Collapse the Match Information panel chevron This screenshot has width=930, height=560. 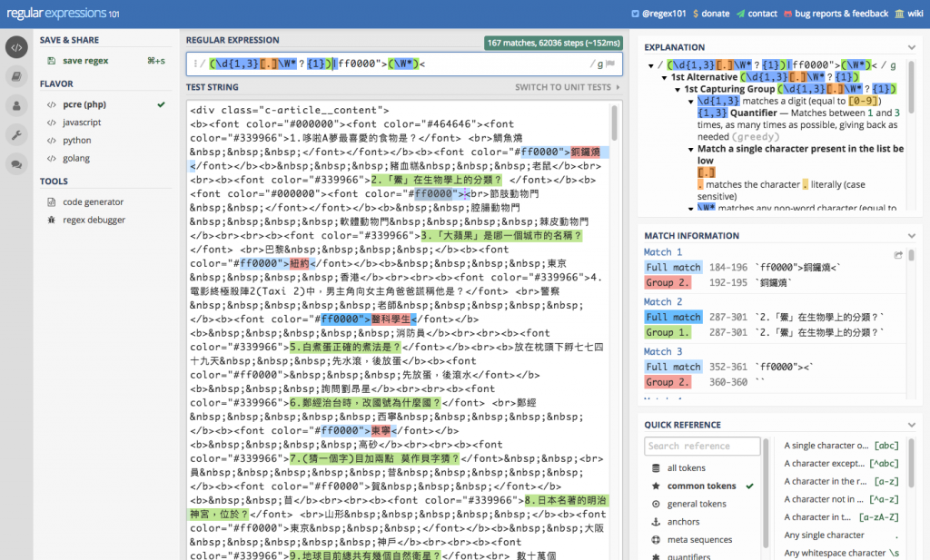pos(912,236)
